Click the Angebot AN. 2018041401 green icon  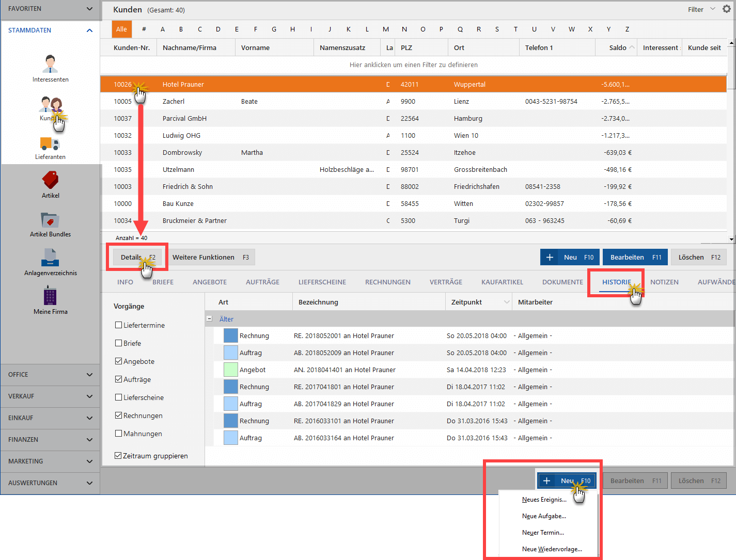coord(230,370)
